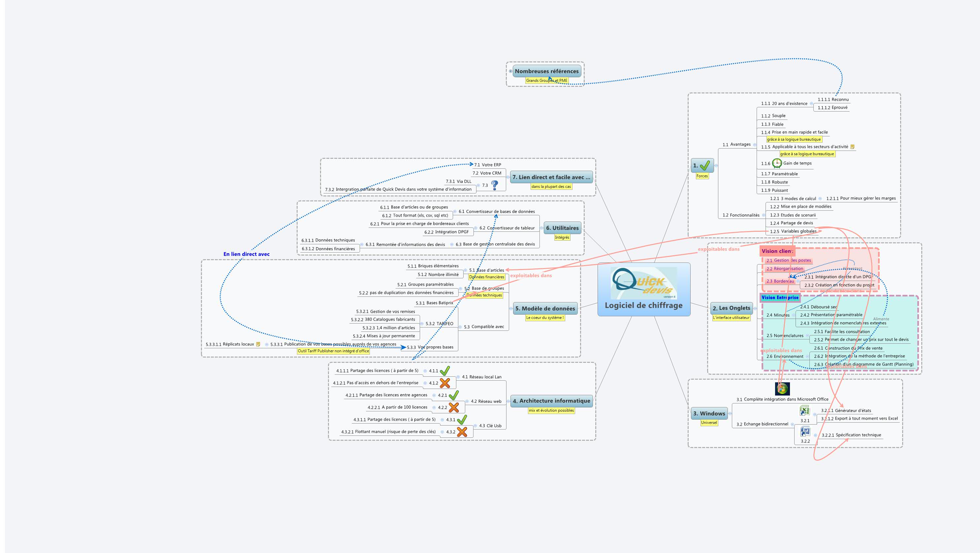Collapse the 4. Architecture informatique topic
This screenshot has width=980, height=553.
[508, 401]
